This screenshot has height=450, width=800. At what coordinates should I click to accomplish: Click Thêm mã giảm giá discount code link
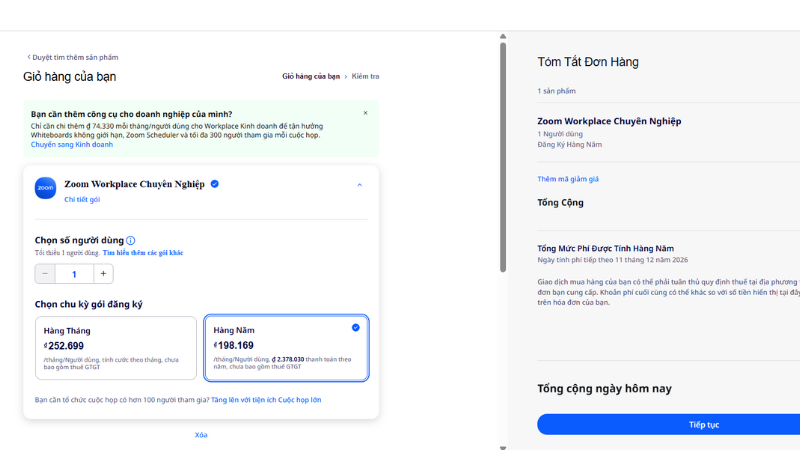coord(568,179)
